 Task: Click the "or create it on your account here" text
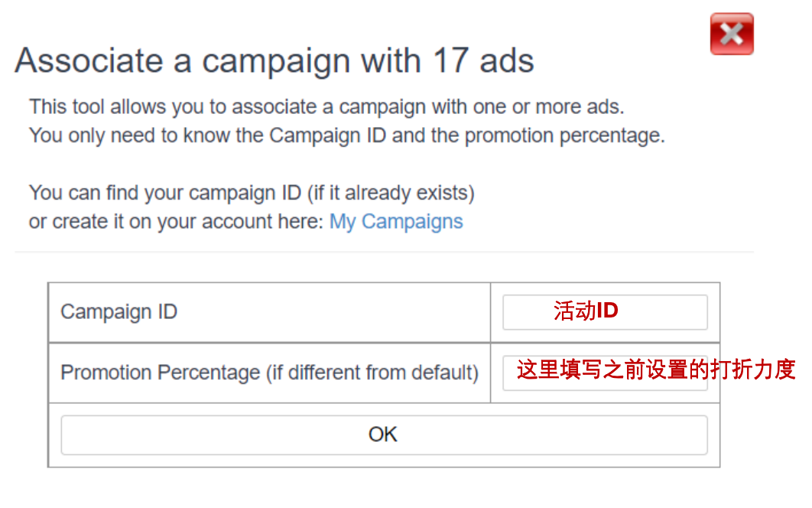coord(177,222)
